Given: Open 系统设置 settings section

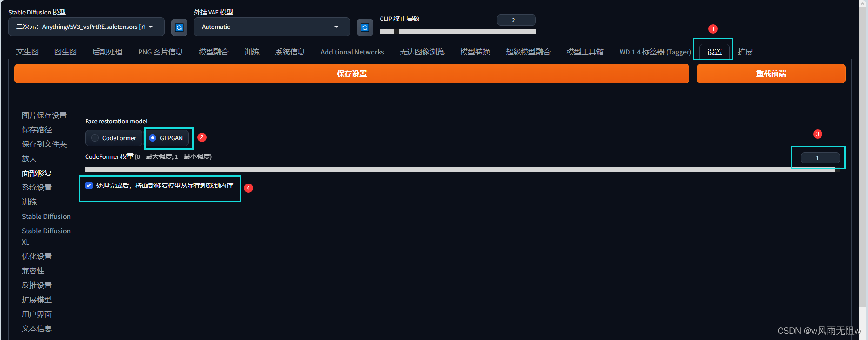Looking at the screenshot, I should point(37,187).
